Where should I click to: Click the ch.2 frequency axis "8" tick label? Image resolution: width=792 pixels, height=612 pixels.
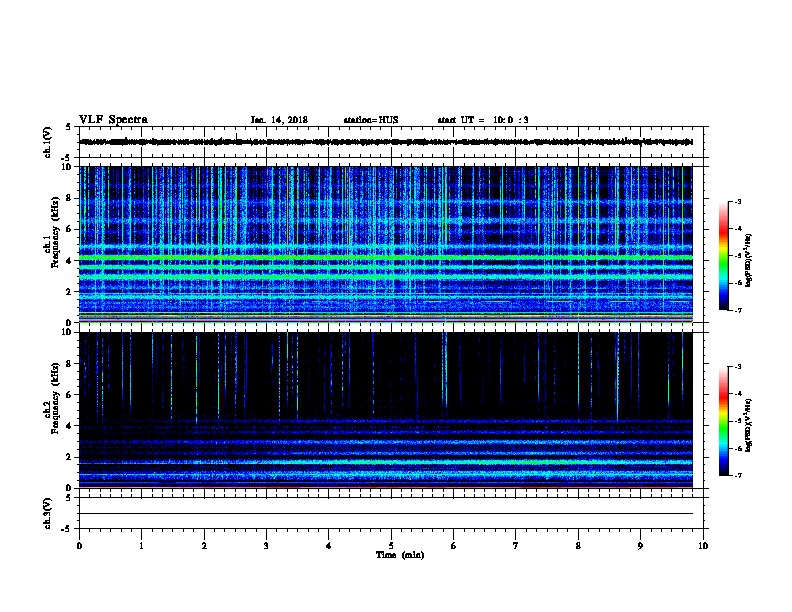(x=69, y=364)
